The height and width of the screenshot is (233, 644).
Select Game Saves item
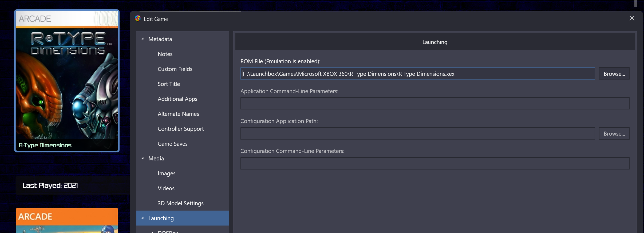click(x=172, y=144)
